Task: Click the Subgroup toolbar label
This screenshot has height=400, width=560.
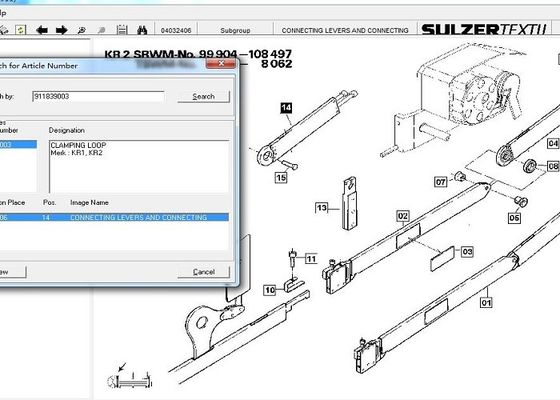Action: pyautogui.click(x=235, y=30)
